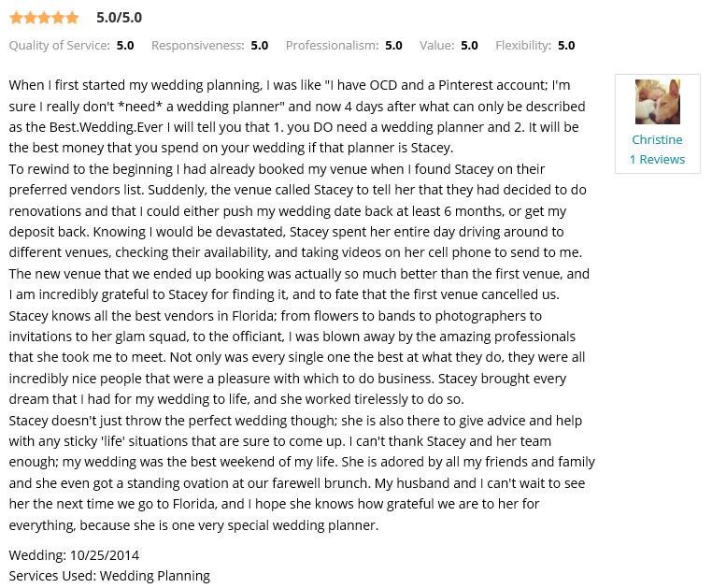Click the 5.0/5.0 overall score
Viewport: 712px width, 588px height.
[119, 18]
